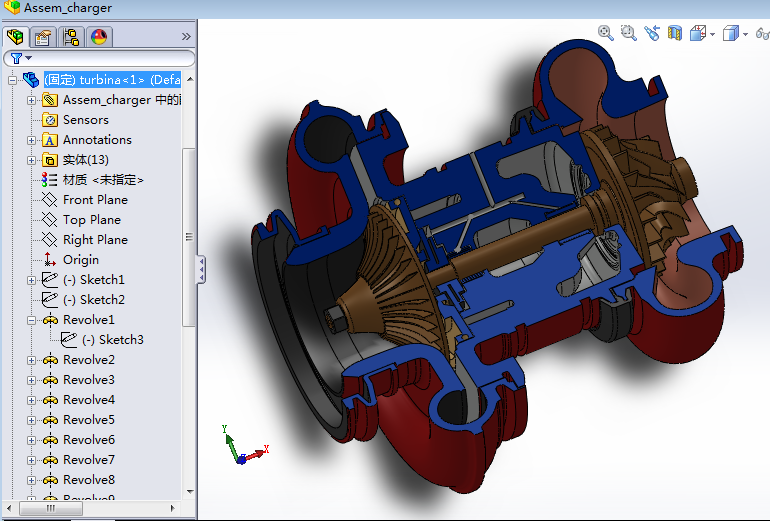Click the tree's horizontal scrollbar right arrow
The height and width of the screenshot is (521, 770).
click(x=172, y=508)
